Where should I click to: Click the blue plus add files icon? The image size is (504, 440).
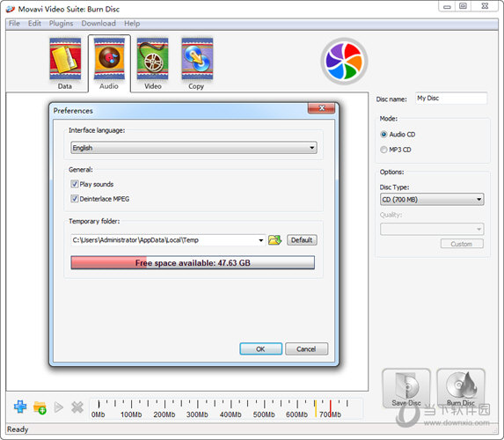[x=20, y=407]
